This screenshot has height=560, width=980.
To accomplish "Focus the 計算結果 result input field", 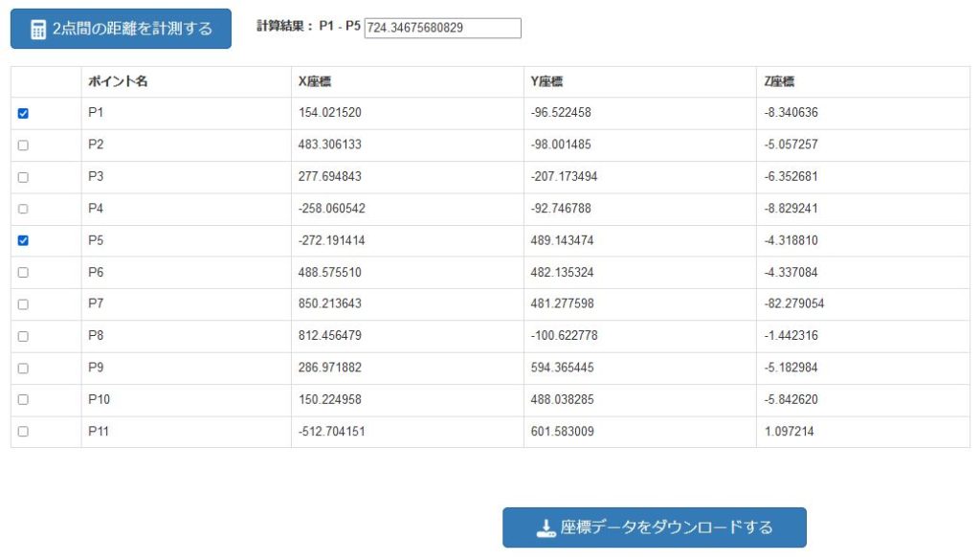I will pos(442,28).
